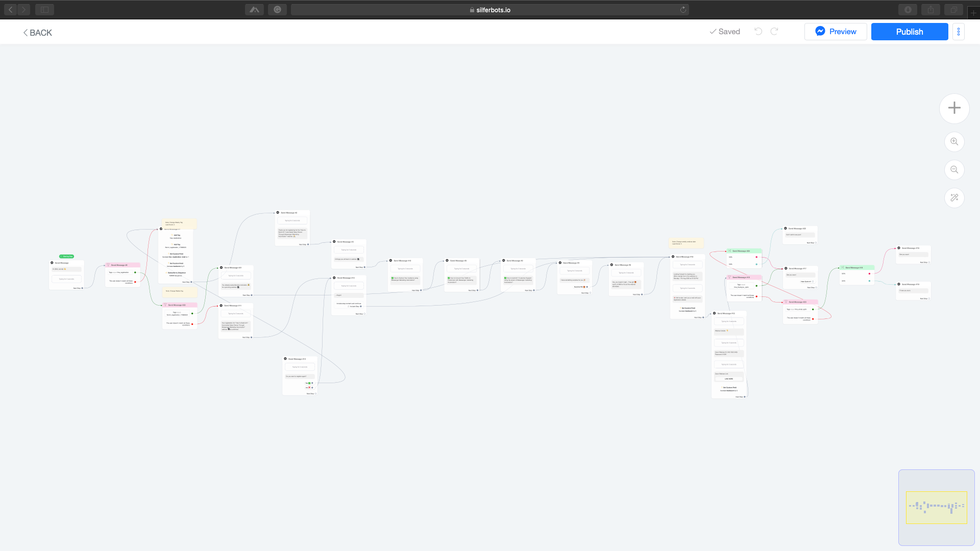Click the silferbots.io address bar
Screen dimensions: 980x551
click(490, 10)
